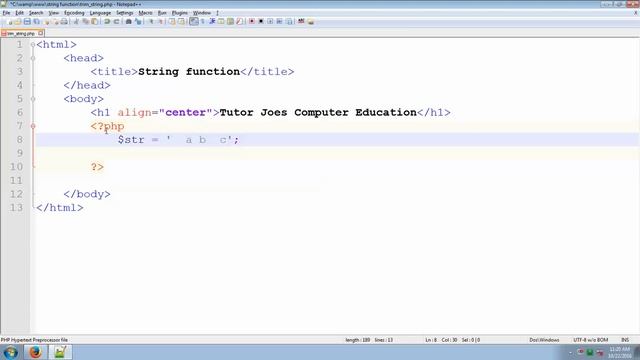Open the Settings menu
This screenshot has width=640, height=360.
point(124,13)
